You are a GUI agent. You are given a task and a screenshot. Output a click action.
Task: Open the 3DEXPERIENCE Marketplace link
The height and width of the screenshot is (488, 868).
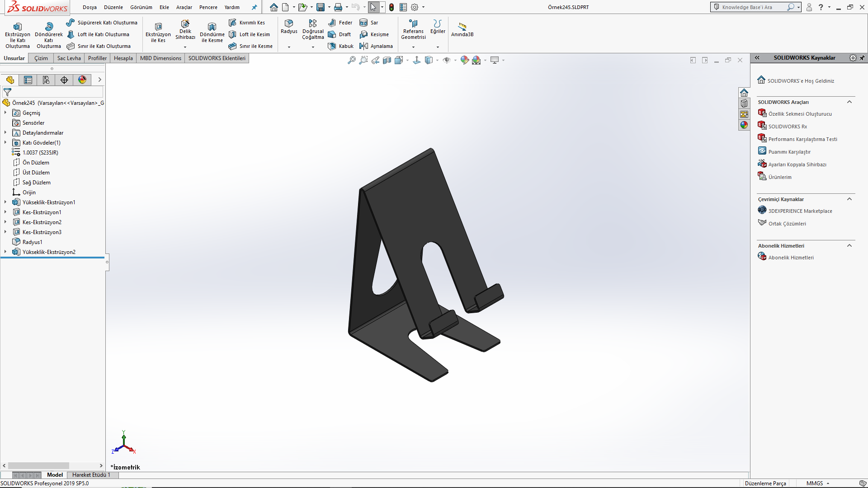(800, 211)
